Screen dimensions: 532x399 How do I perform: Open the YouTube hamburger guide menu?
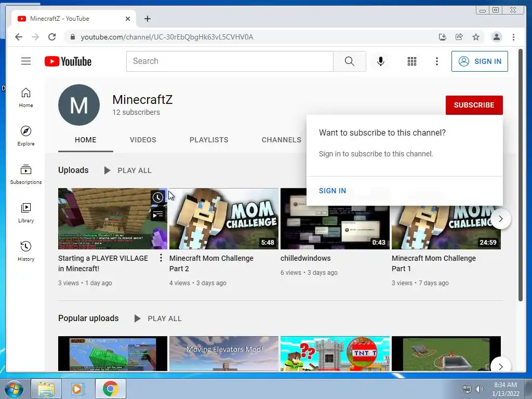tap(26, 61)
